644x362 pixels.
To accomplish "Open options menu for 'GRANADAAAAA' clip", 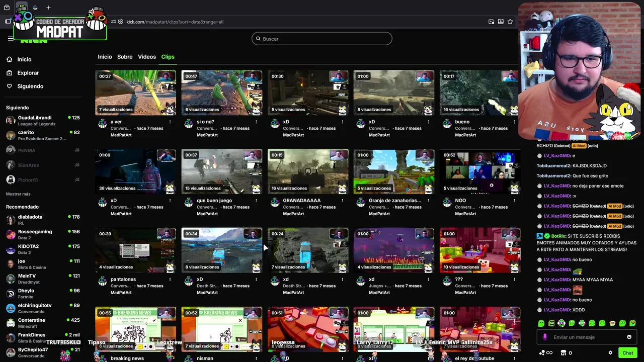I will [342, 201].
